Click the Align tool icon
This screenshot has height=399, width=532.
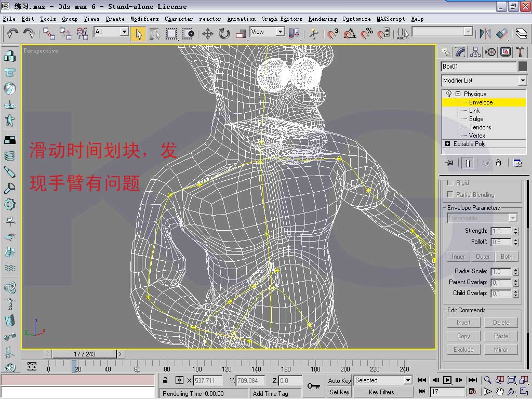(x=502, y=34)
